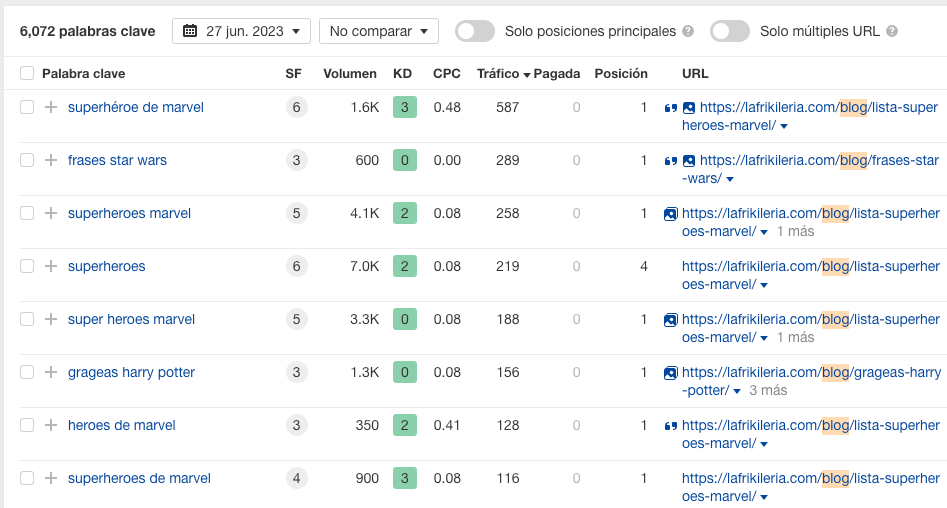Screen dimensions: 947x508
Task: Sort by the CPC column header
Action: click(446, 74)
